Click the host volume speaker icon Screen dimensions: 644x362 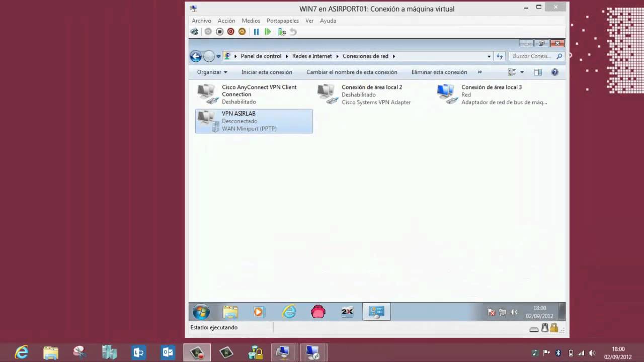point(592,353)
